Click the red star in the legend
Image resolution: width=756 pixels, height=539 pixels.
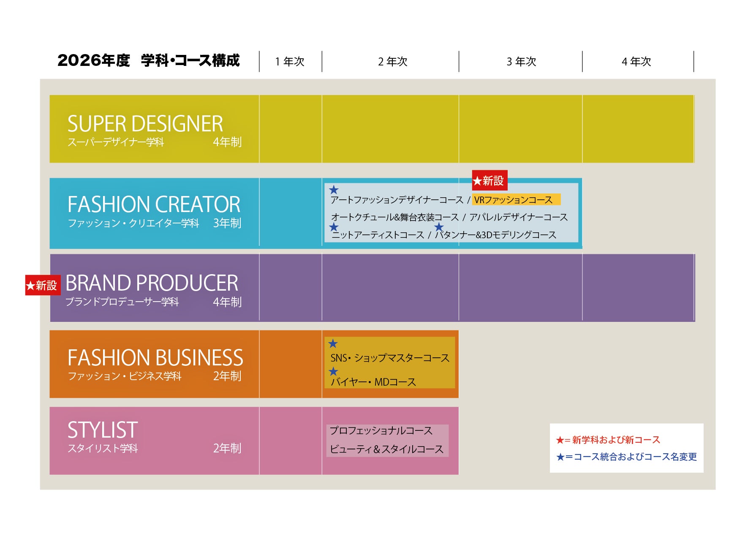(560, 440)
